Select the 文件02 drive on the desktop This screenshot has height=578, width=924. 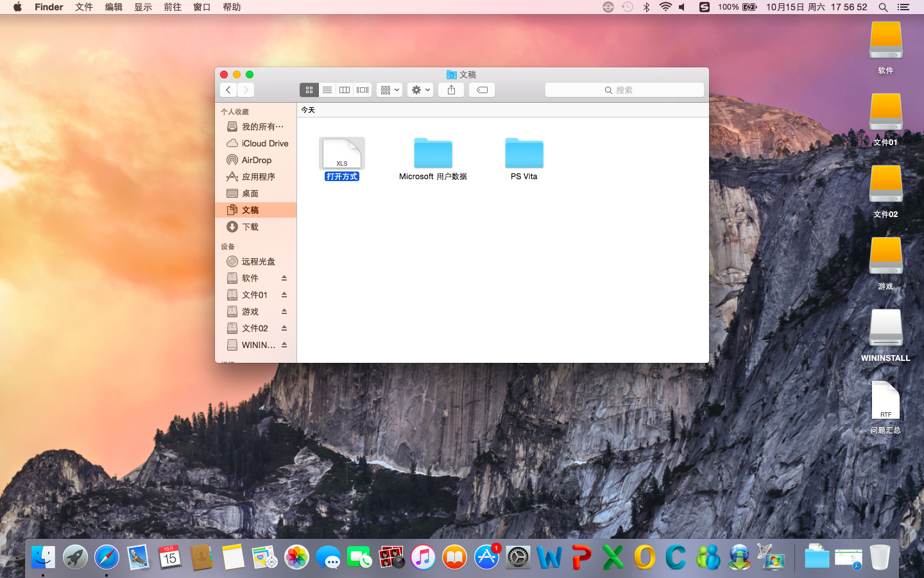coord(886,192)
